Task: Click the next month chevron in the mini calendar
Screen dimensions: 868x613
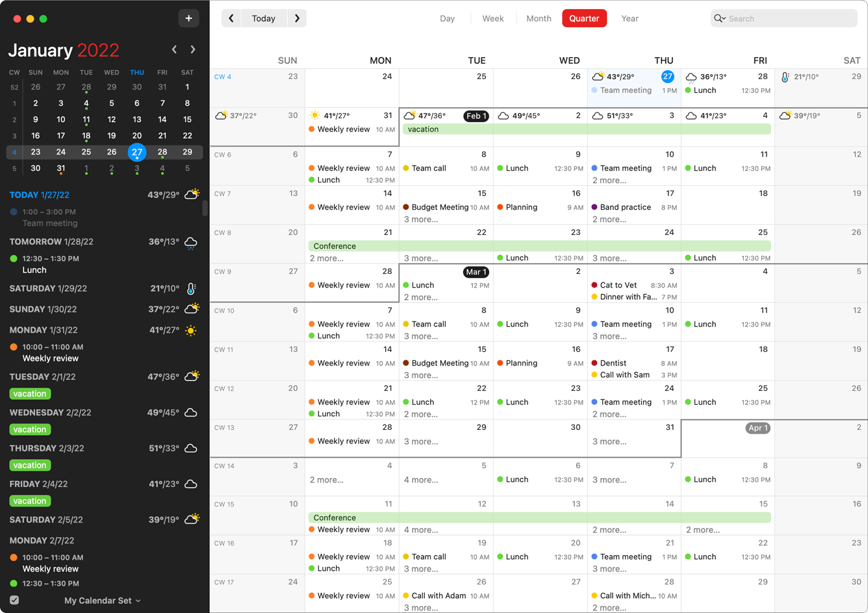Action: pyautogui.click(x=193, y=49)
